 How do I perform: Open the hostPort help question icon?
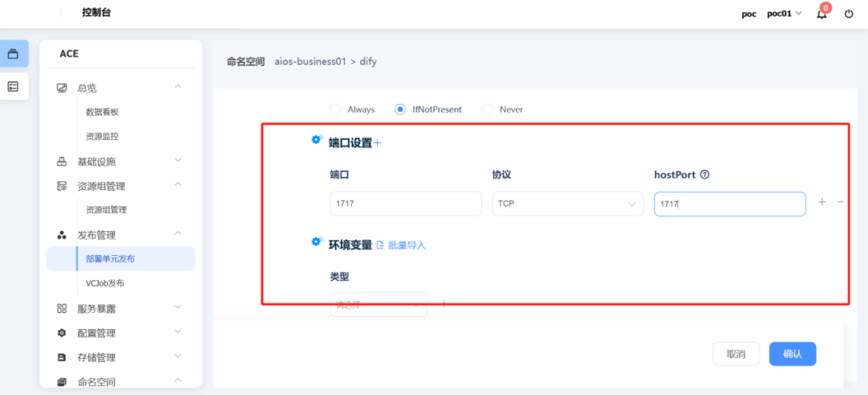(x=705, y=174)
